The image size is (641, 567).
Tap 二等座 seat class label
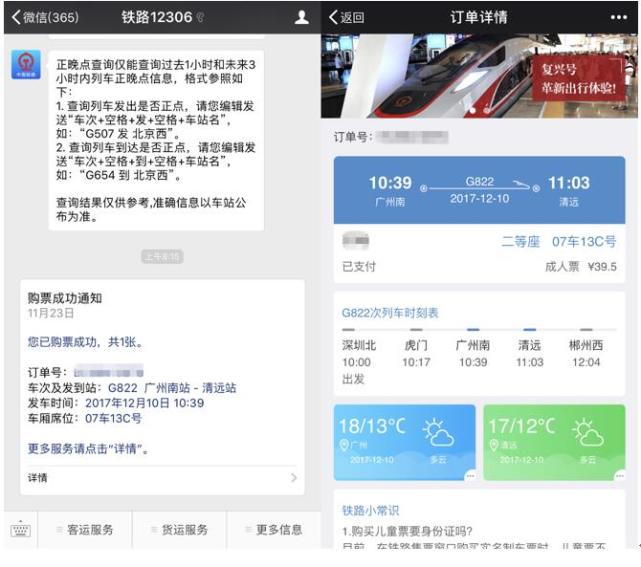(x=520, y=242)
